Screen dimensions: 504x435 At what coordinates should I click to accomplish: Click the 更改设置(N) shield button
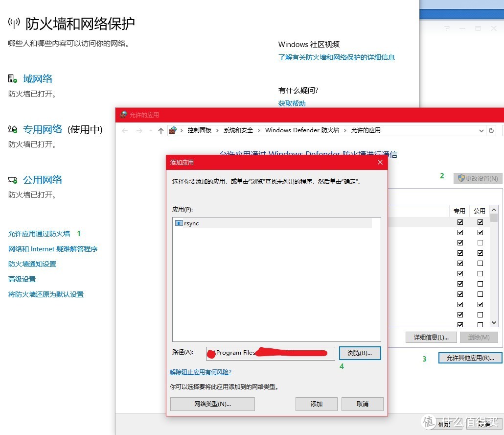click(478, 178)
